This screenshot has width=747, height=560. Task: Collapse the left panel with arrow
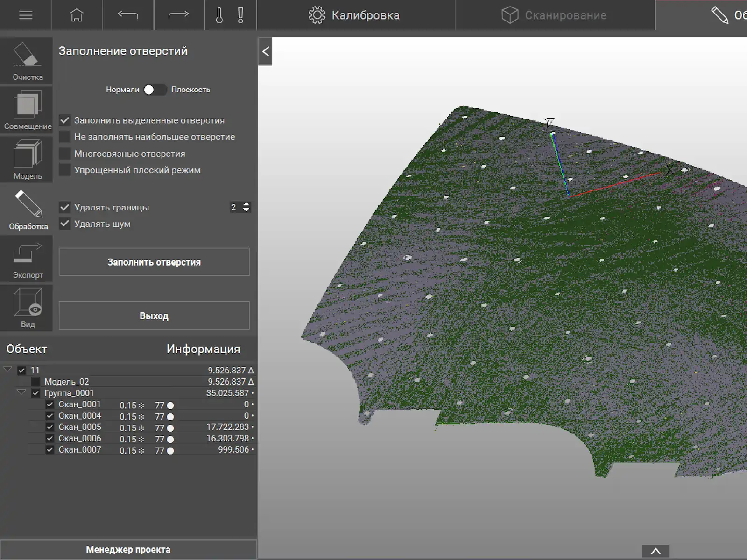point(265,51)
